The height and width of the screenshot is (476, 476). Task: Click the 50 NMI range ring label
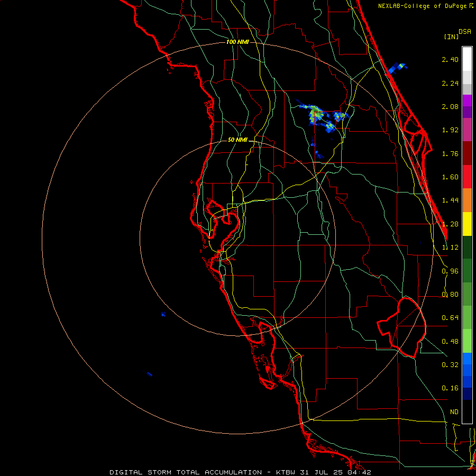coord(237,140)
